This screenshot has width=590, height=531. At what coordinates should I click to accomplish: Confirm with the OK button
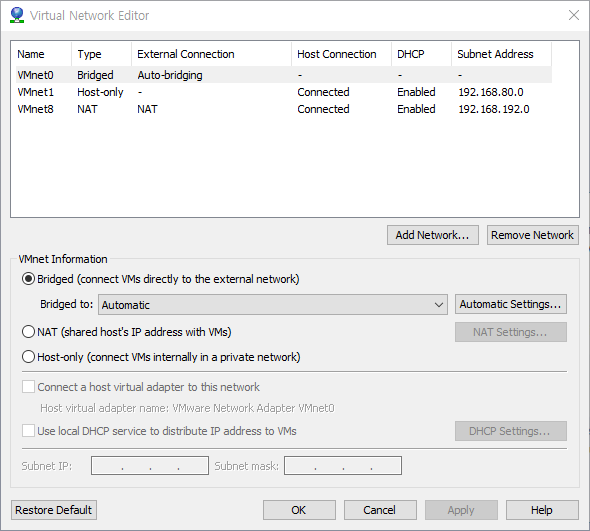299,510
